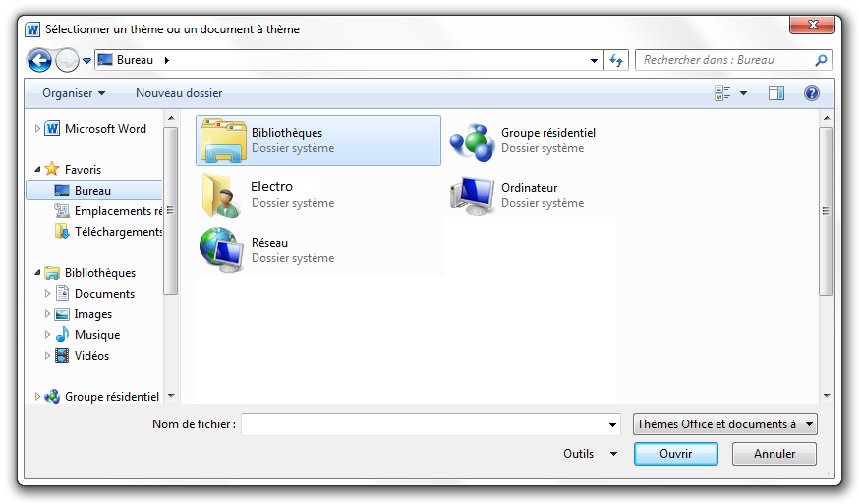This screenshot has height=504, width=860.
Task: Expand Groupe résidentiel in navigation pane
Action: pos(36,397)
